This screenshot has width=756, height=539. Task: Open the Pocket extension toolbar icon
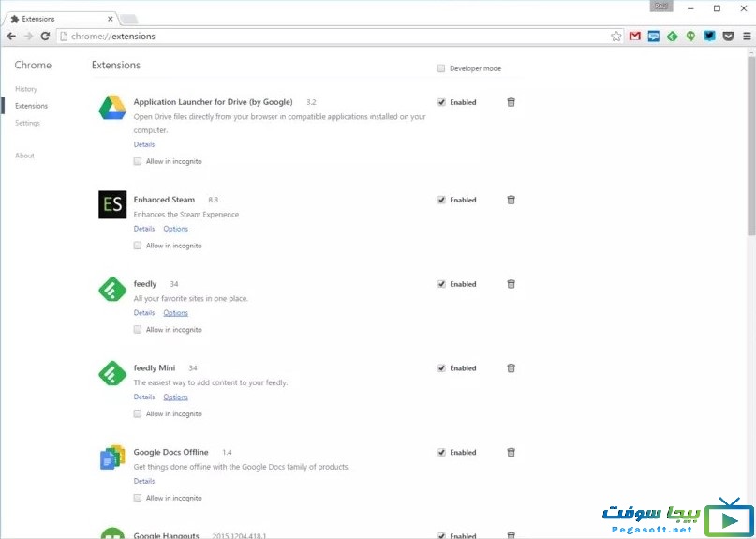click(728, 37)
